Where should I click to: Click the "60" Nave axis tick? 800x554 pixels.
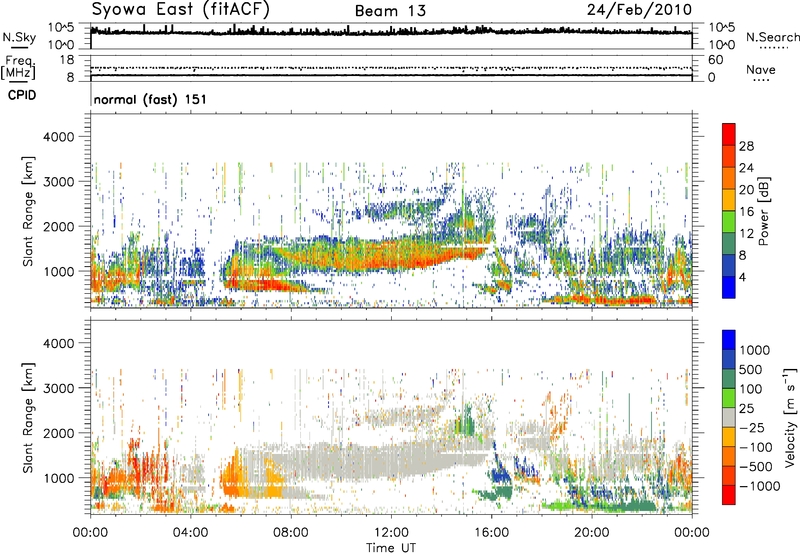click(x=715, y=60)
